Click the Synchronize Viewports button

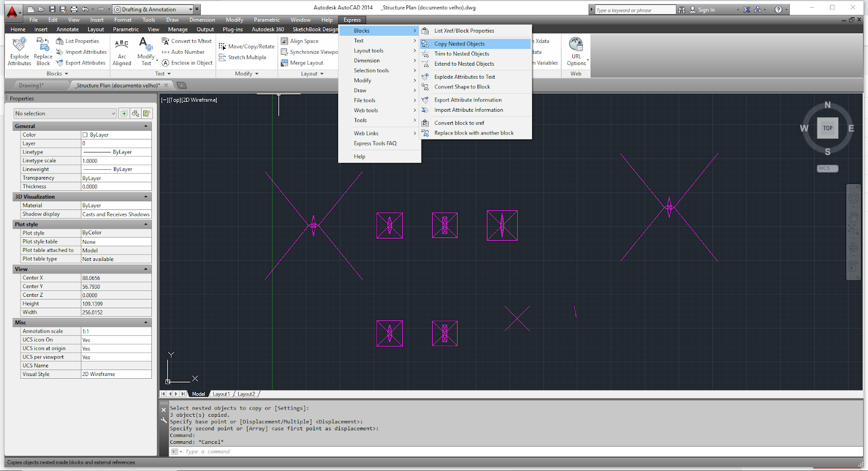309,52
